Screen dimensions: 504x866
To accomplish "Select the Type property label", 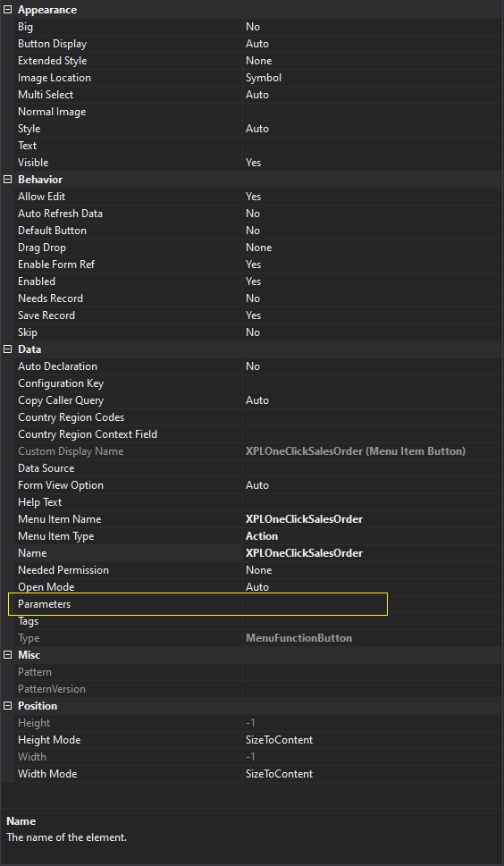I will 29,638.
